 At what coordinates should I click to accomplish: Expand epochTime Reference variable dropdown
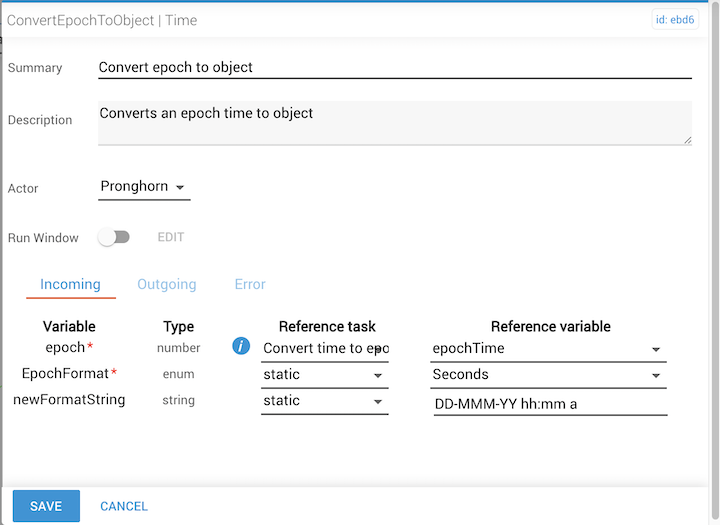pos(549,349)
